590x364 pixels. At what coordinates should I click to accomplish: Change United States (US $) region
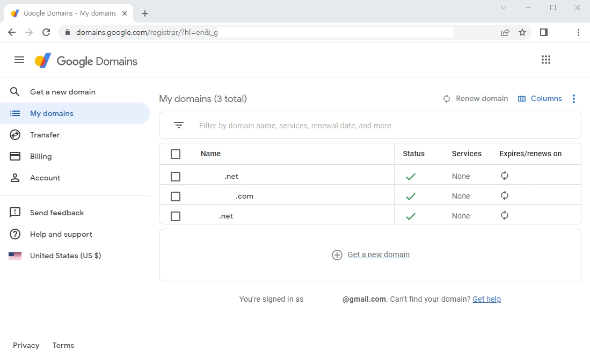tap(75, 256)
